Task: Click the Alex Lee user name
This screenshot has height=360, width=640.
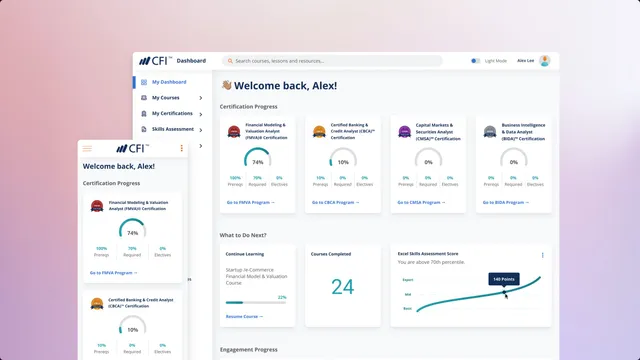Action: pyautogui.click(x=525, y=61)
